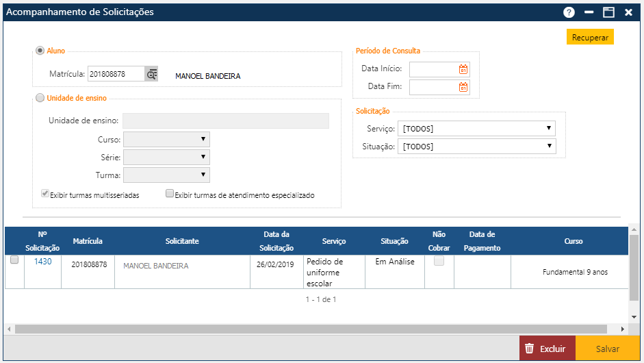Click the Matrícula input field
Viewport: 644px width, 363px height.
(x=116, y=74)
